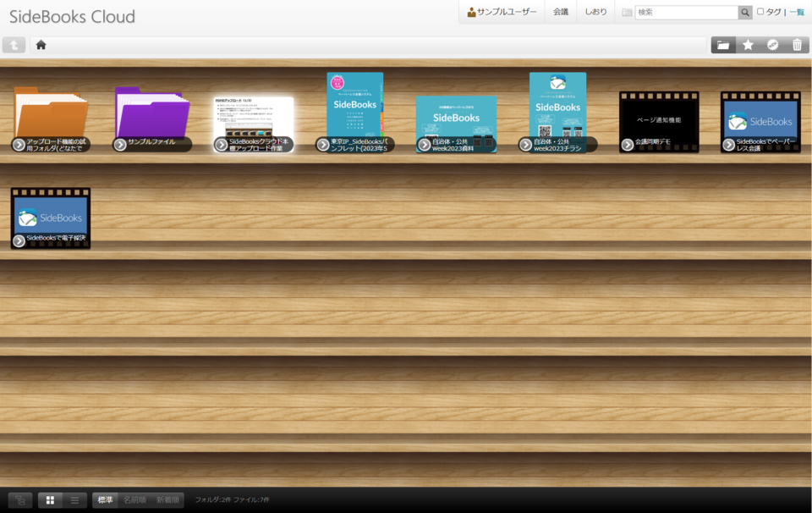Click the folder icon left of the search box

pos(627,13)
